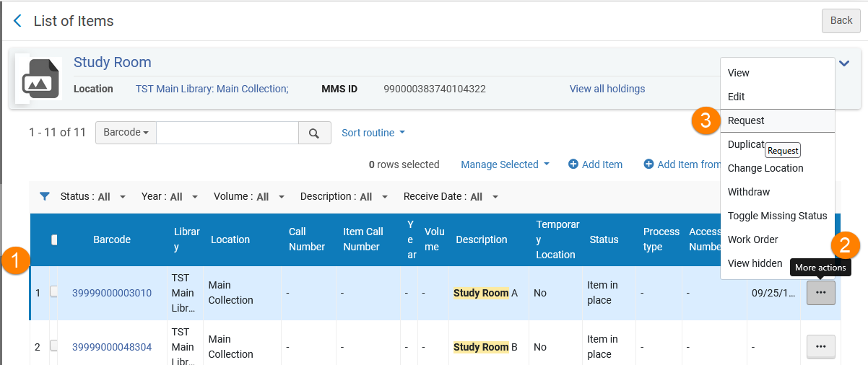Viewport: 868px width, 365px height.
Task: Click into the barcode search input field
Action: tap(227, 133)
